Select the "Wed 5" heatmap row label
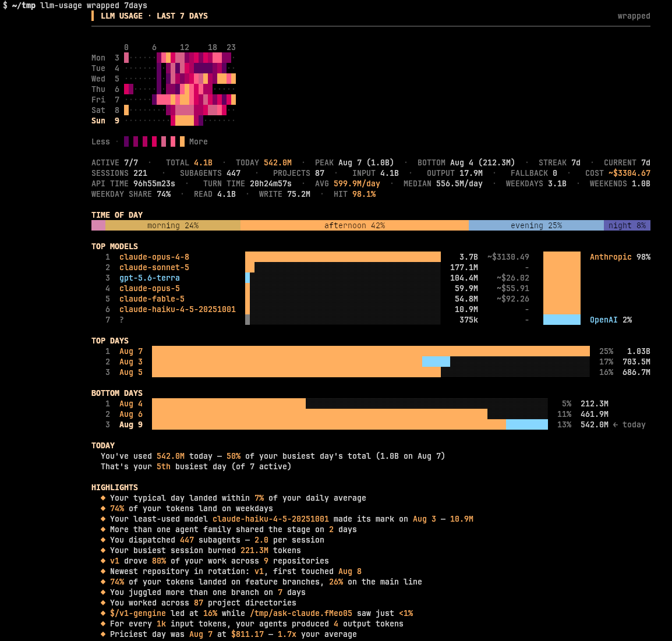672x641 pixels. [105, 79]
